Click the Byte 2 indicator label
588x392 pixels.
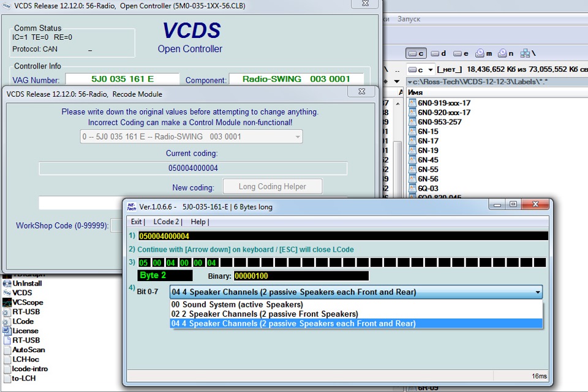pyautogui.click(x=165, y=276)
